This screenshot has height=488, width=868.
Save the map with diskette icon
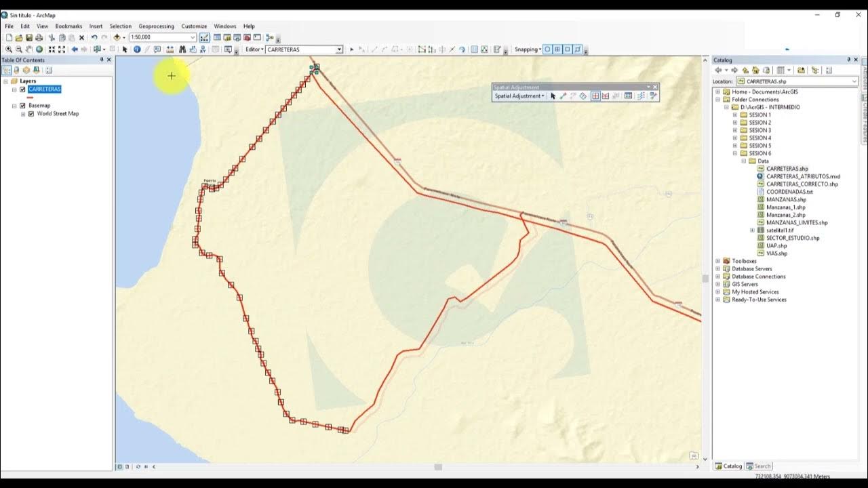[x=29, y=37]
